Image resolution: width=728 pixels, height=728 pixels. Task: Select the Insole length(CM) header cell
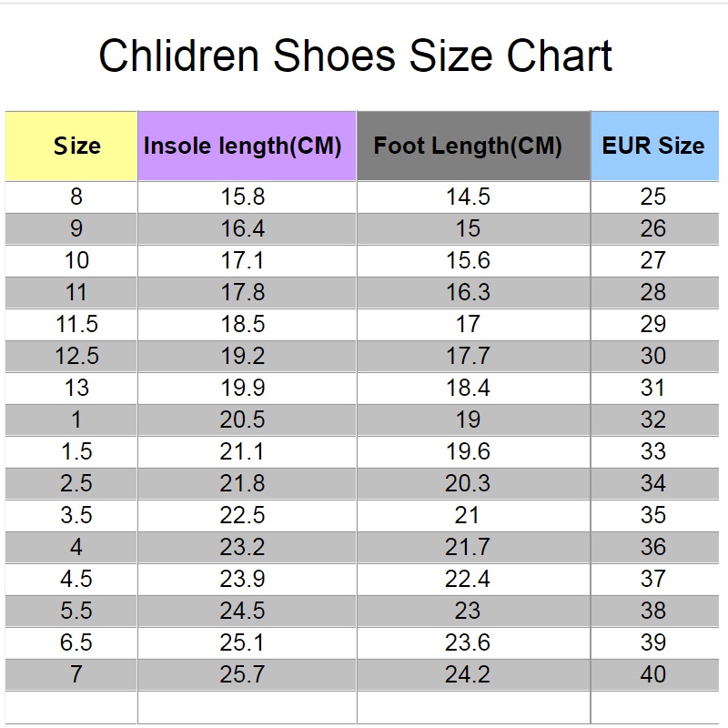(x=247, y=147)
